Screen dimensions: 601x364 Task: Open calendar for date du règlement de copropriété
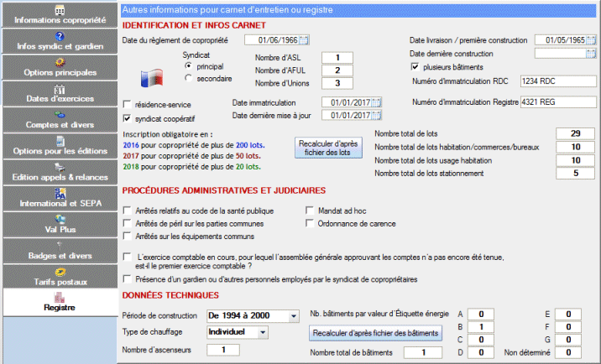(x=304, y=40)
